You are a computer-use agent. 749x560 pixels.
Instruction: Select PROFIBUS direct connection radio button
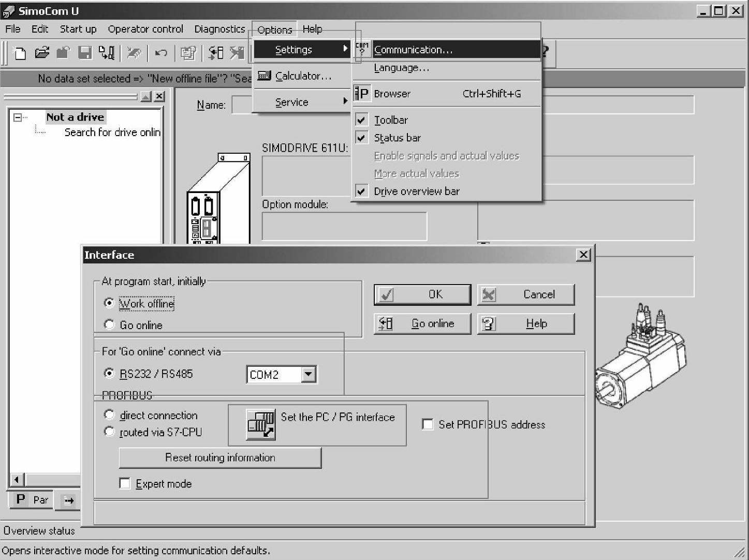tap(109, 415)
